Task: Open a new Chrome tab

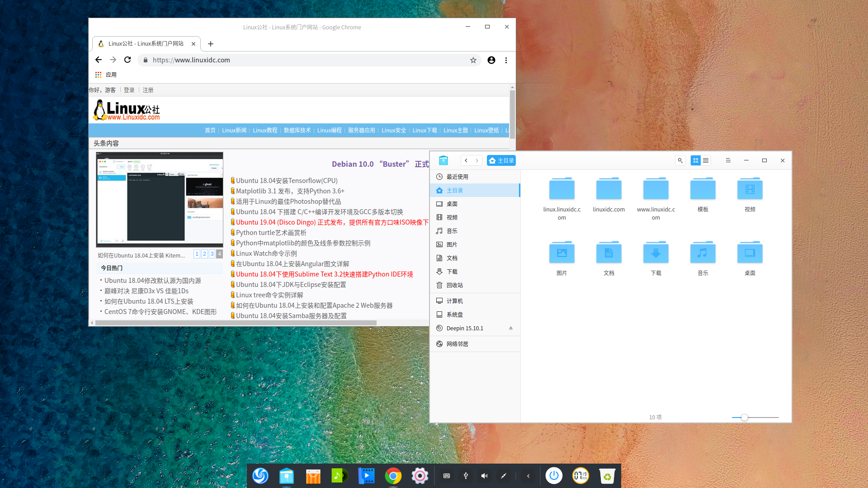Action: pos(211,44)
